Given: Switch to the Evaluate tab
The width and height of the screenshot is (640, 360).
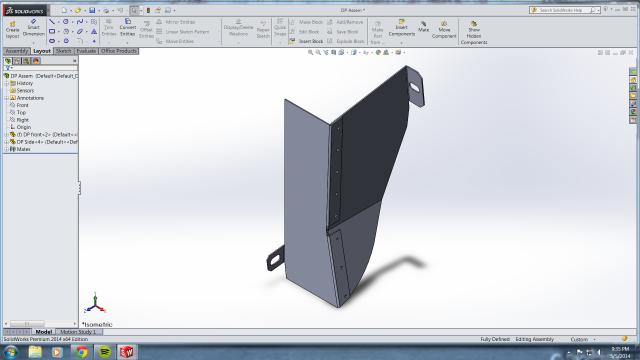Looking at the screenshot, I should 86,51.
